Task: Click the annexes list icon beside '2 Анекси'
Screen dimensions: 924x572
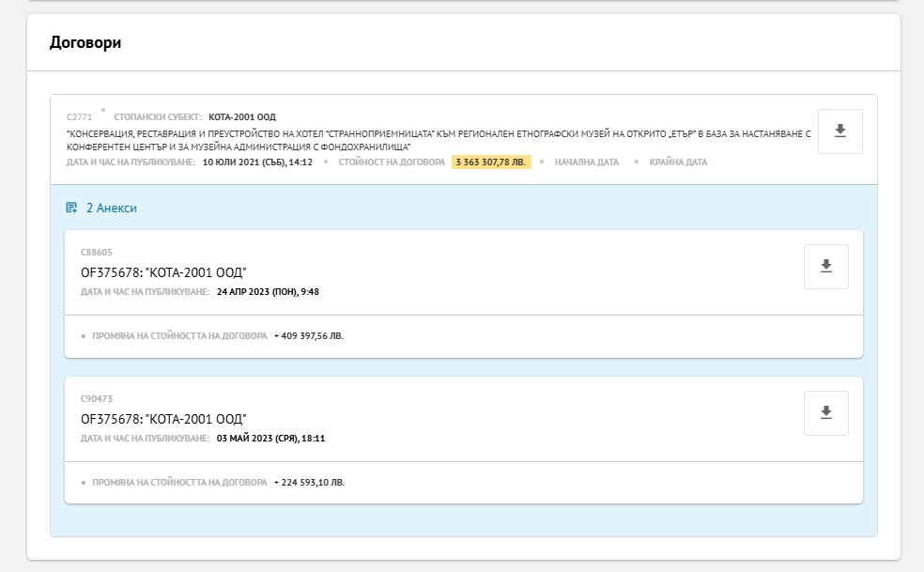Action: [71, 208]
